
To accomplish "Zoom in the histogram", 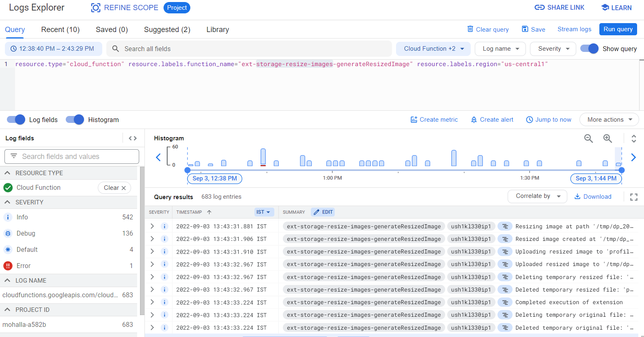I will 607,139.
